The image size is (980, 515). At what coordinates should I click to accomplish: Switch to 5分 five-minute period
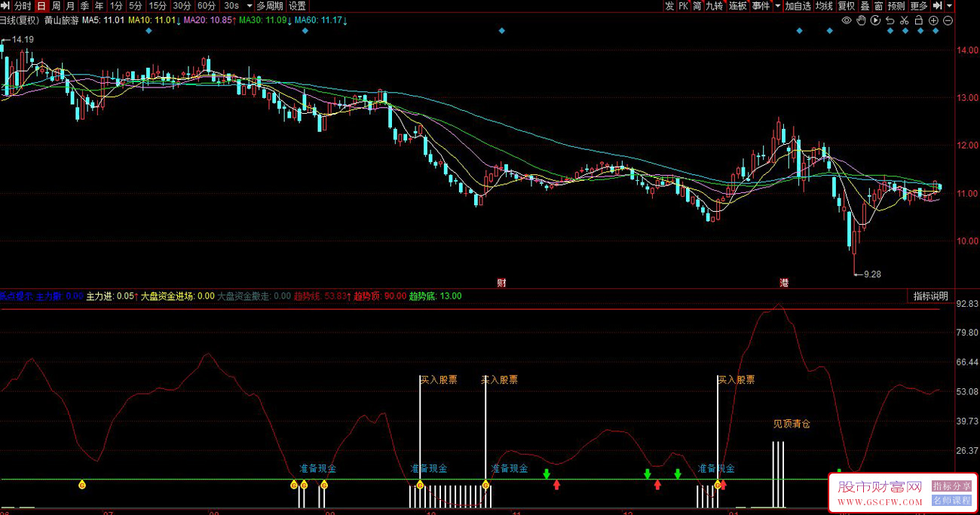[x=135, y=6]
